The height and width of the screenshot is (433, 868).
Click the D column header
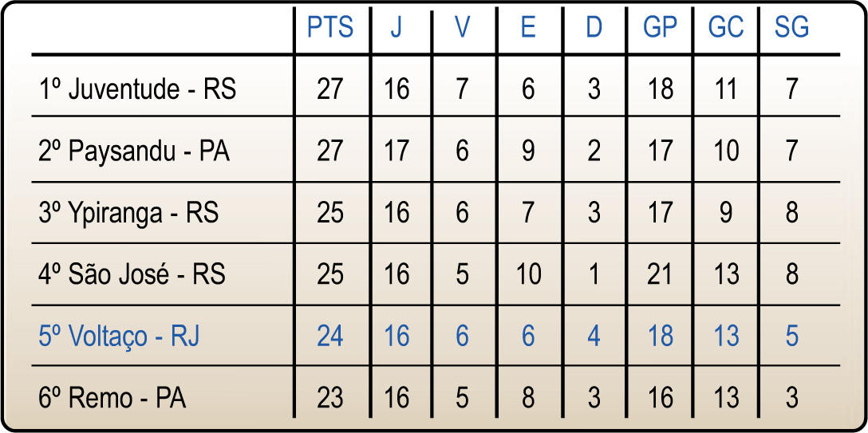(594, 28)
